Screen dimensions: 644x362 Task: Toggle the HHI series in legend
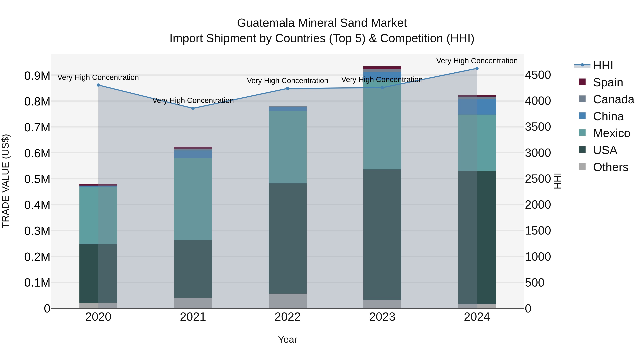click(594, 65)
